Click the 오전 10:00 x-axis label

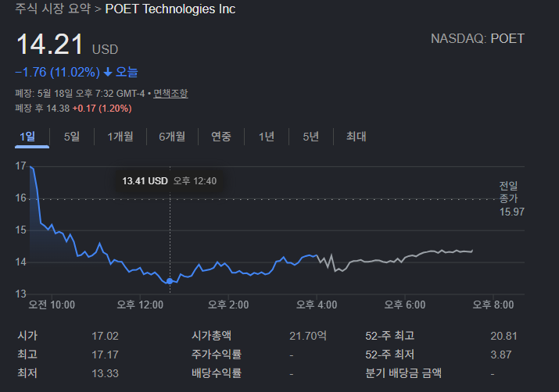pos(52,305)
